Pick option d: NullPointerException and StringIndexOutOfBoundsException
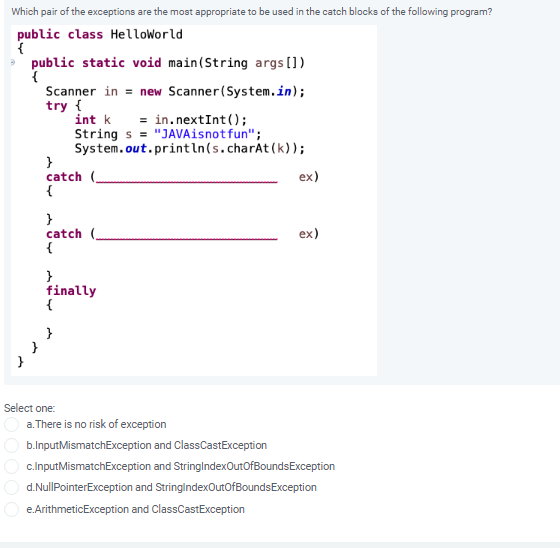Screen dimensions: 560x548 11,488
